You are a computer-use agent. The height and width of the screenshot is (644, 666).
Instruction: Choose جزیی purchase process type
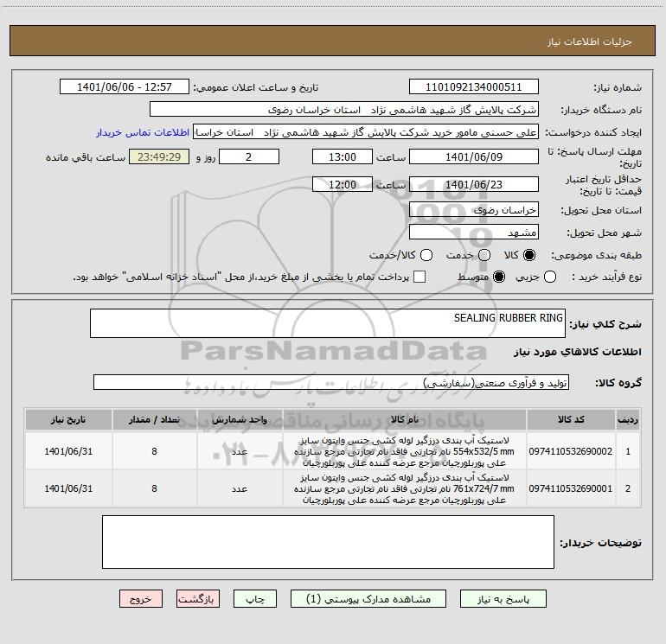550,277
